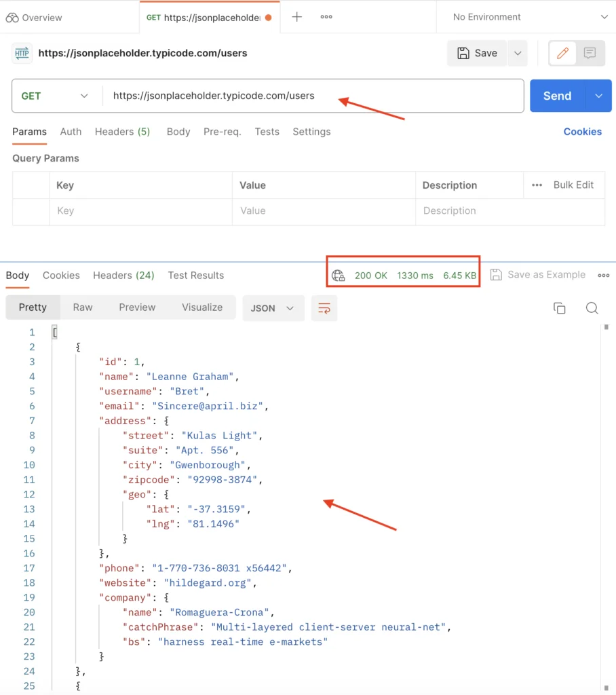Click the query param Key input cell
Viewport: 616px width, 695px height.
140,211
